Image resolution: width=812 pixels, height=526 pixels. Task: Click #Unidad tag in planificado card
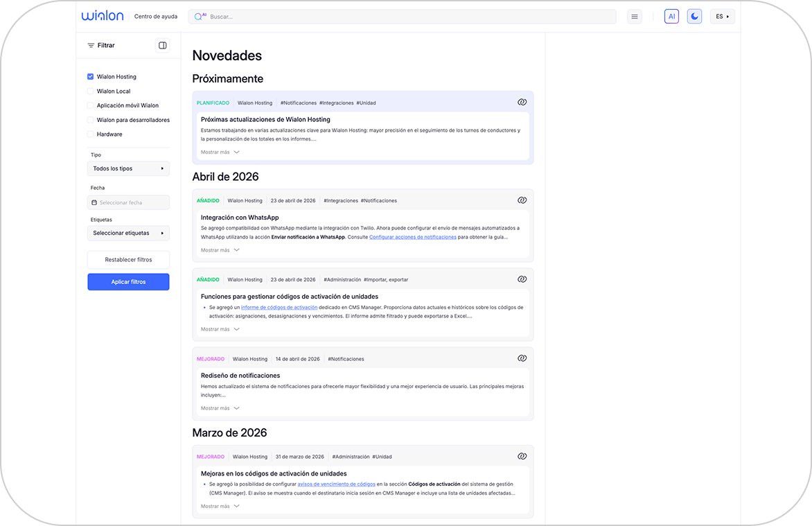(x=366, y=103)
